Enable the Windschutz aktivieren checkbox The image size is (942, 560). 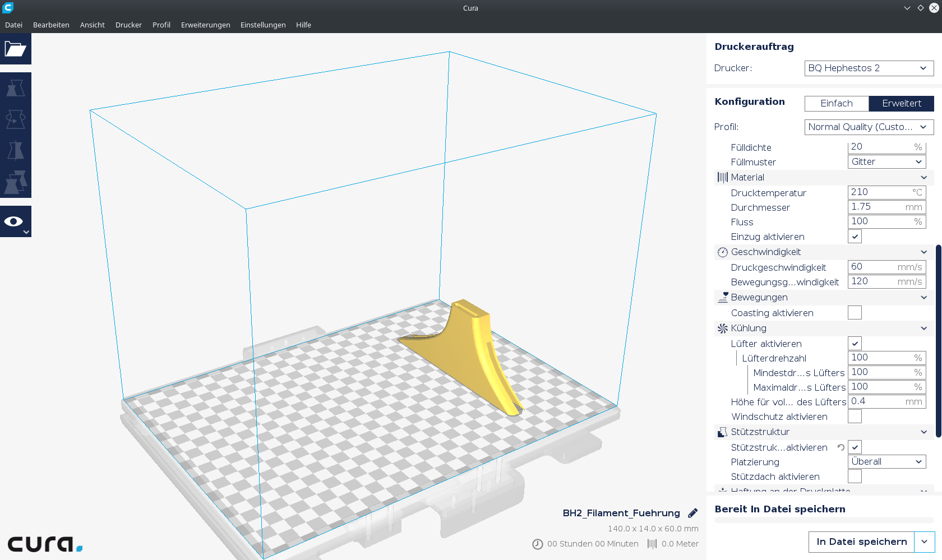tap(855, 416)
